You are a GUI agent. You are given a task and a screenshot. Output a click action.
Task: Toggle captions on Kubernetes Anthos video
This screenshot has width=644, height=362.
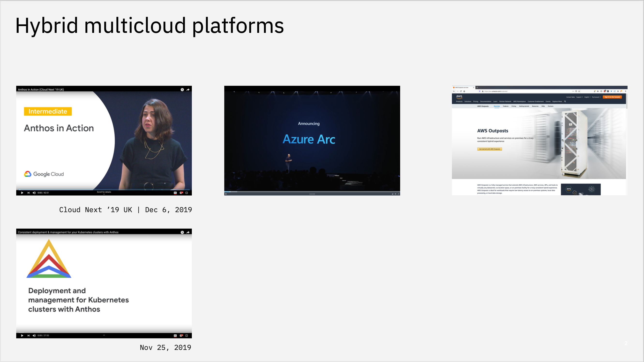[x=175, y=335]
